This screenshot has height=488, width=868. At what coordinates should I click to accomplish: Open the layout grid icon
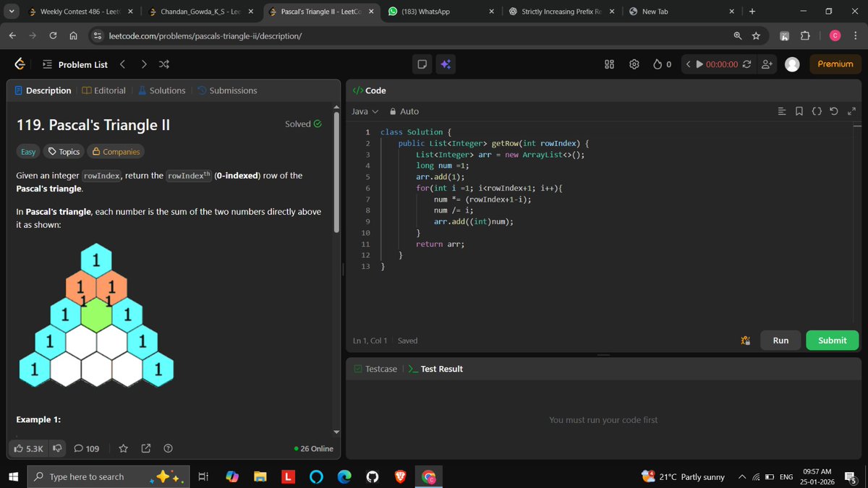610,64
